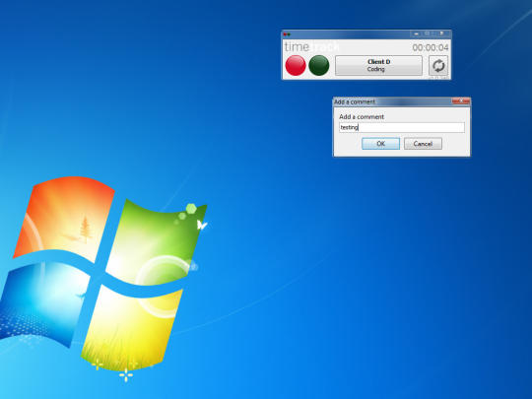The height and width of the screenshot is (399, 532).
Task: Click the rightmost title-bar button of time track
Action: [x=442, y=33]
